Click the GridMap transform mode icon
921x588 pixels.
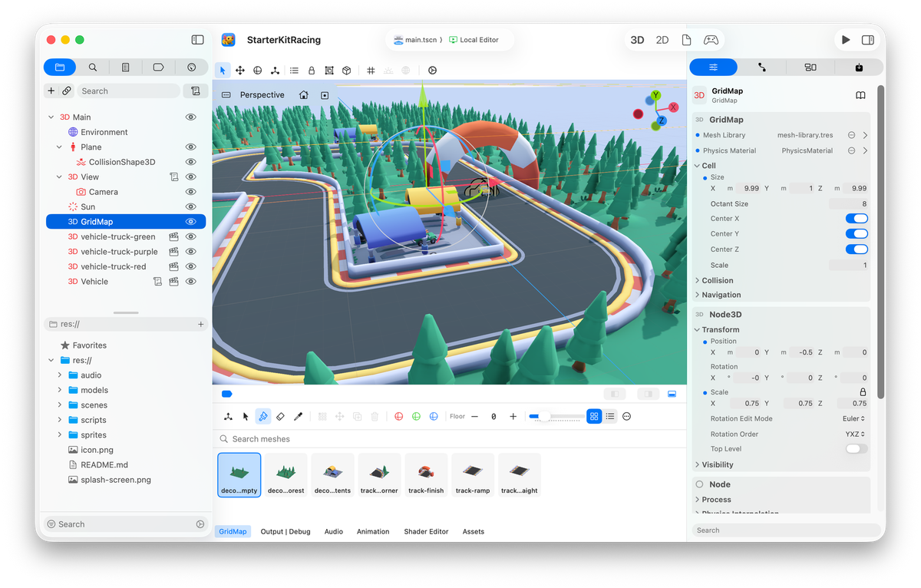pyautogui.click(x=228, y=416)
